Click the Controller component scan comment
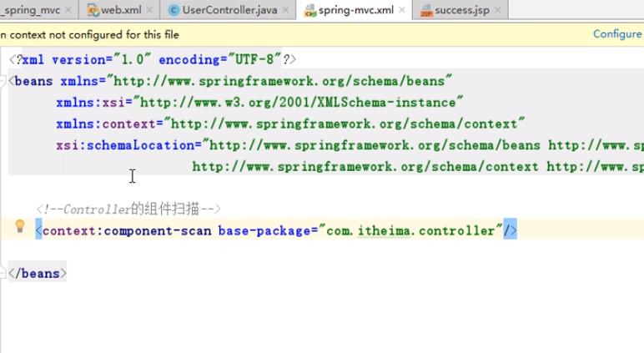This screenshot has height=353, width=644. [128, 209]
